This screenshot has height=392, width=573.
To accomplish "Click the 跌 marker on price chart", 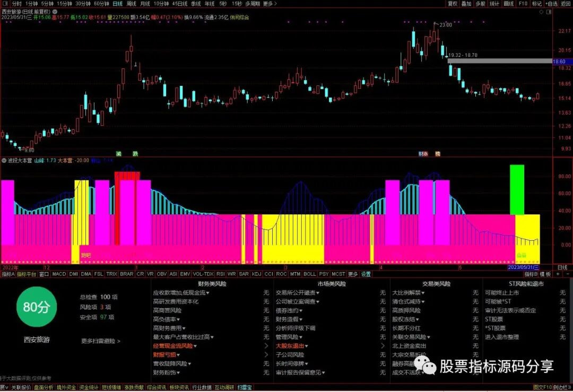I will (x=135, y=154).
